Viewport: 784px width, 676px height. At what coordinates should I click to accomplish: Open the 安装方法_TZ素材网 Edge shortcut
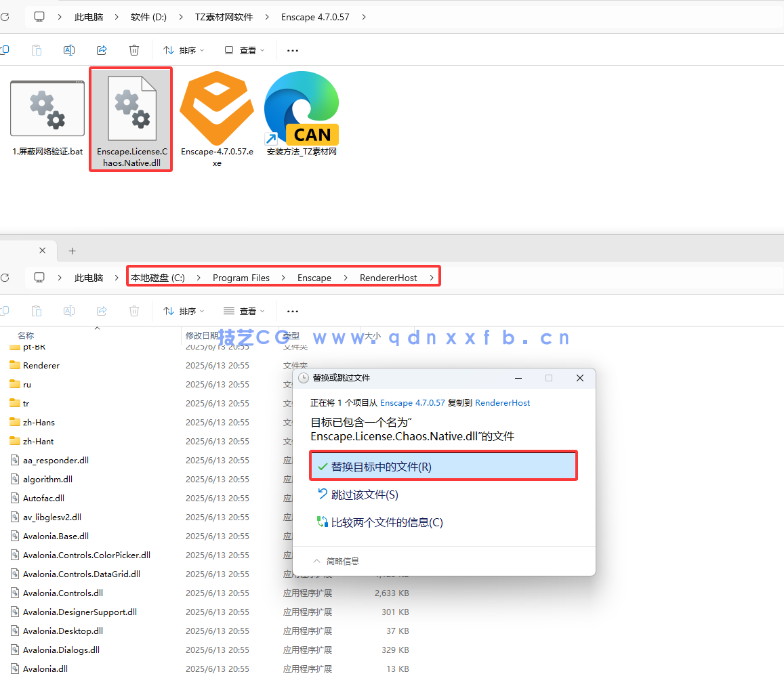click(302, 108)
